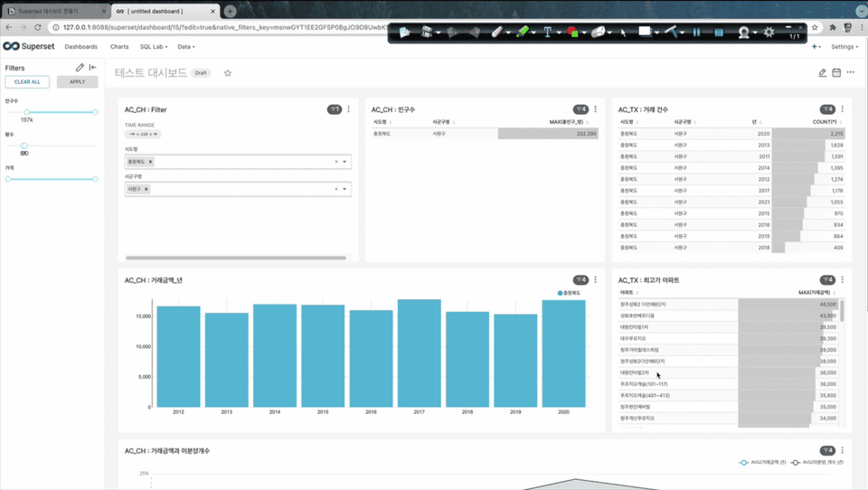Reload the browser page

38,27
